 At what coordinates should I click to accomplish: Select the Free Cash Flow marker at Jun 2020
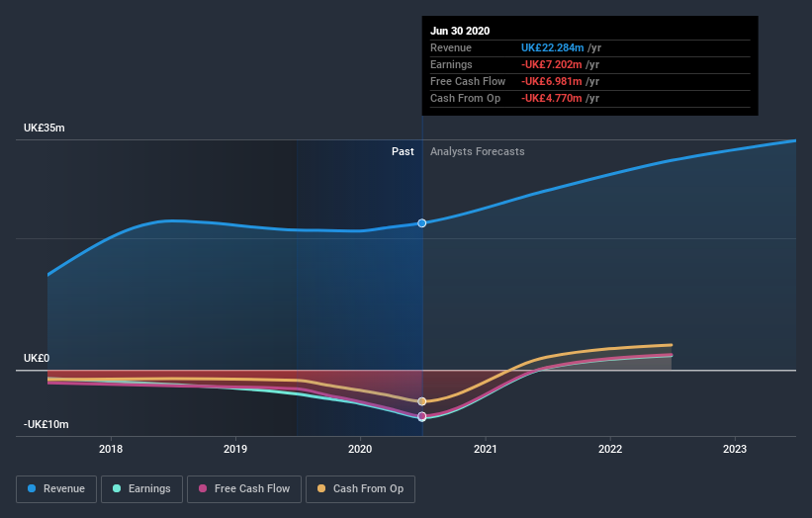[422, 416]
